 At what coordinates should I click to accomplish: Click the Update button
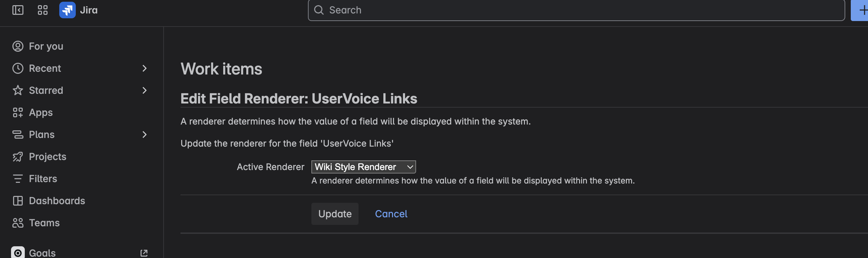pyautogui.click(x=334, y=214)
